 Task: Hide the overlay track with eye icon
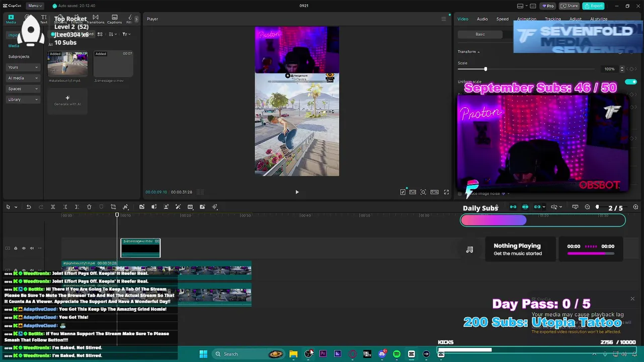(x=24, y=248)
